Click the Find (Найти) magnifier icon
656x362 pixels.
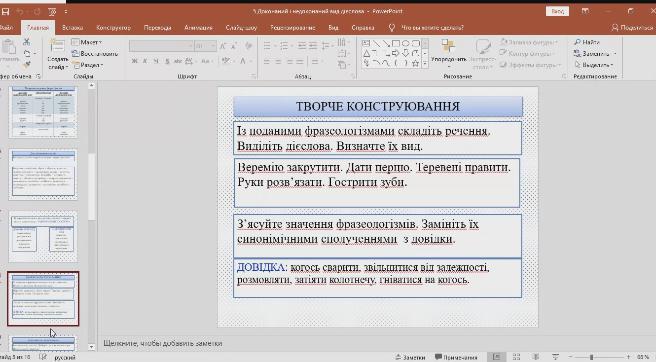tap(577, 42)
